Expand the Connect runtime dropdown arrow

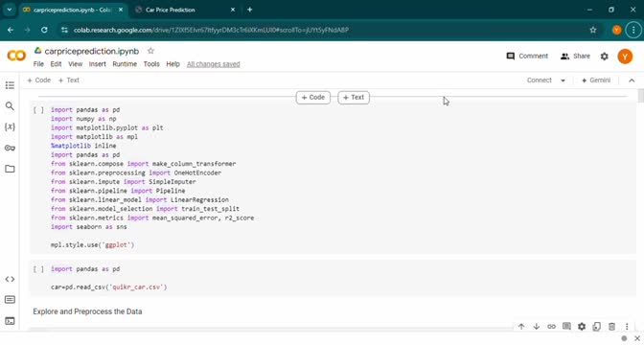(x=563, y=80)
